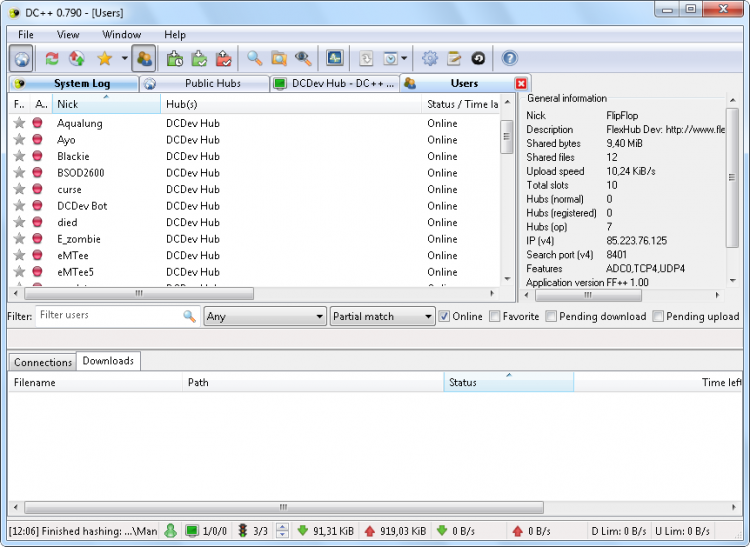This screenshot has width=750, height=547.
Task: Open Settings via the gear toolbar icon
Action: click(430, 58)
